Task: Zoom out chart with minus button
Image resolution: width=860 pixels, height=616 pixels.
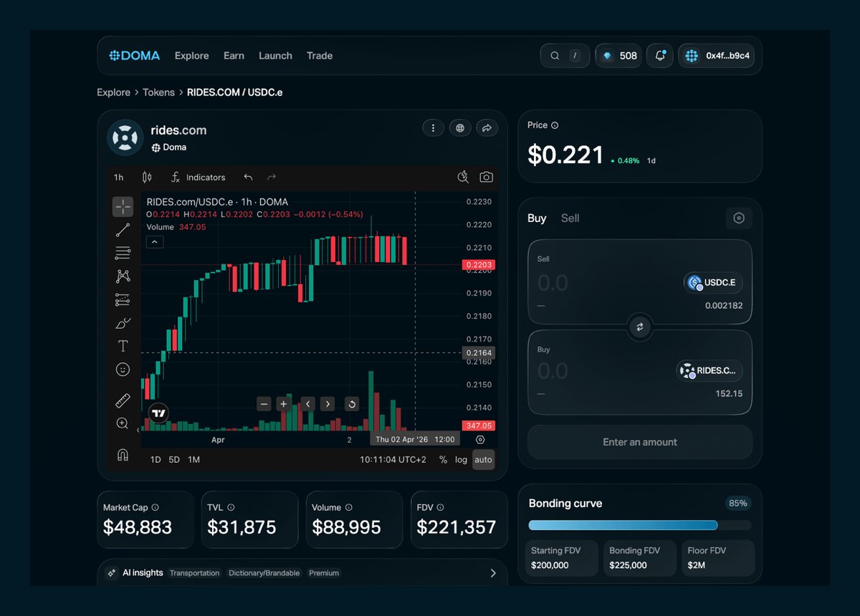Action: click(264, 404)
